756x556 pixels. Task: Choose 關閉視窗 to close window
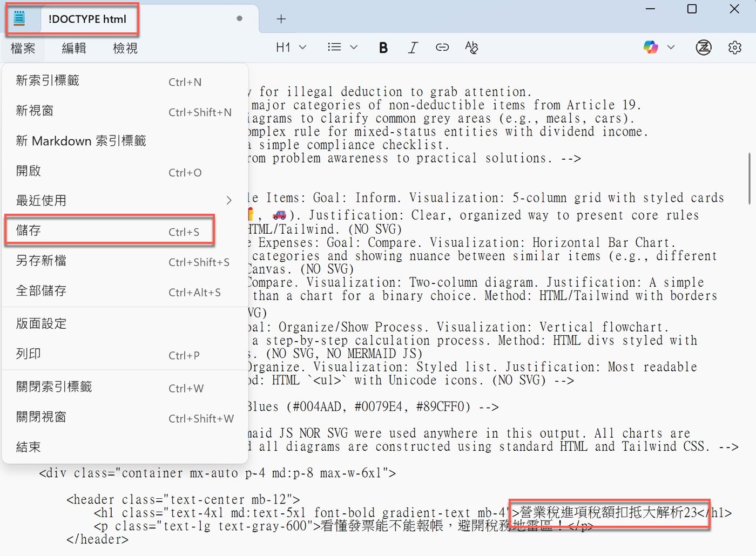tap(125, 417)
